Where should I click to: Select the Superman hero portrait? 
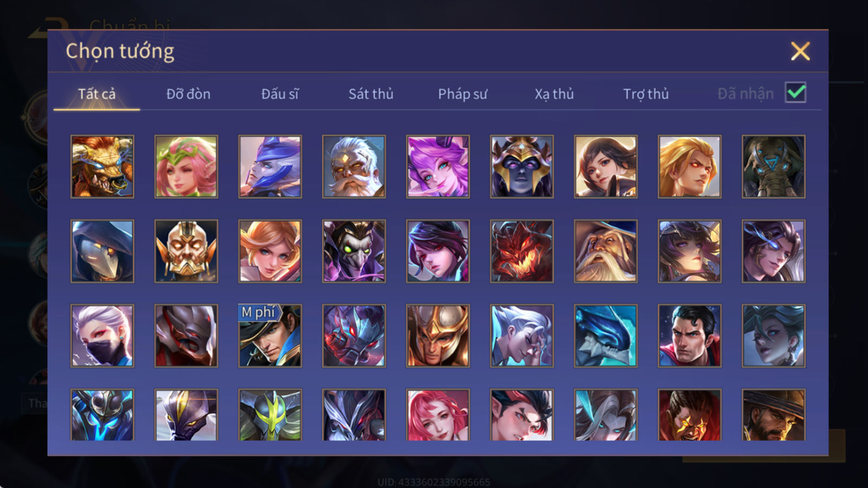[690, 336]
